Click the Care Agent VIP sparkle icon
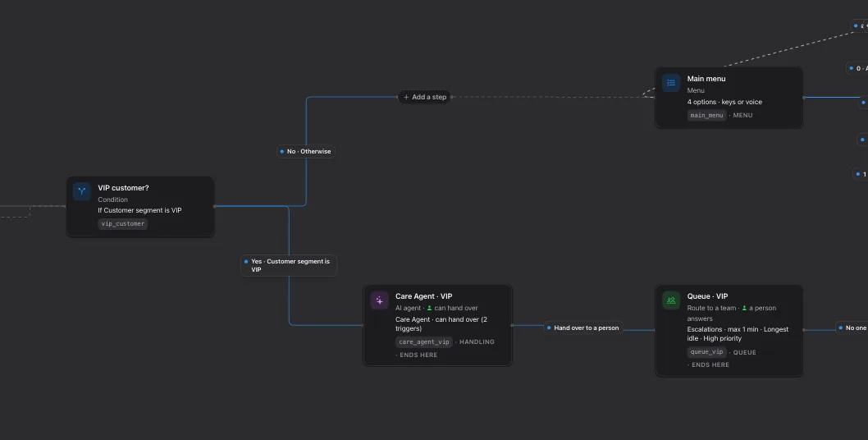Viewport: 868px width, 440px height. [x=379, y=300]
